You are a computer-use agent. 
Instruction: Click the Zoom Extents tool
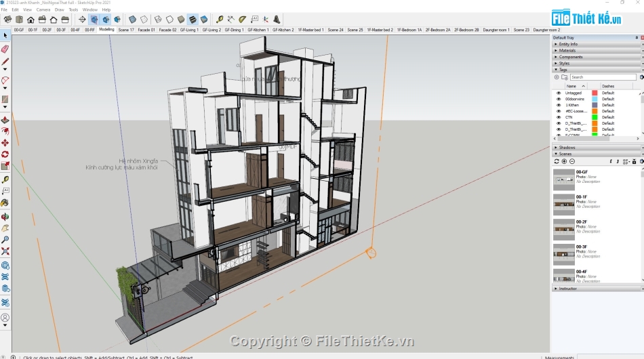point(5,251)
